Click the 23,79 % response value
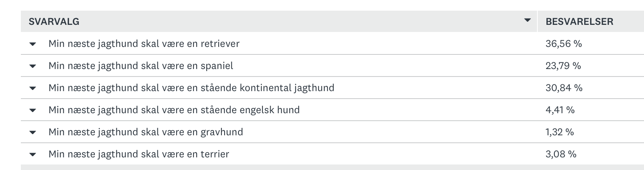 pyautogui.click(x=563, y=66)
